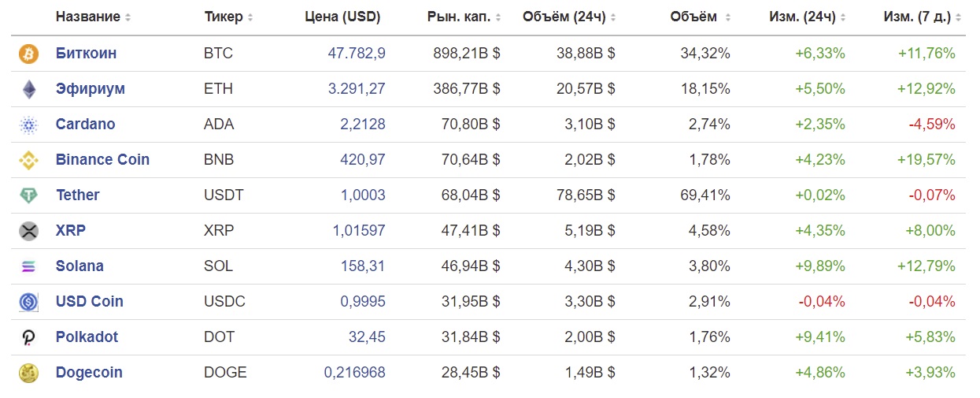
Task: Click the XRP round icon
Action: 28,231
